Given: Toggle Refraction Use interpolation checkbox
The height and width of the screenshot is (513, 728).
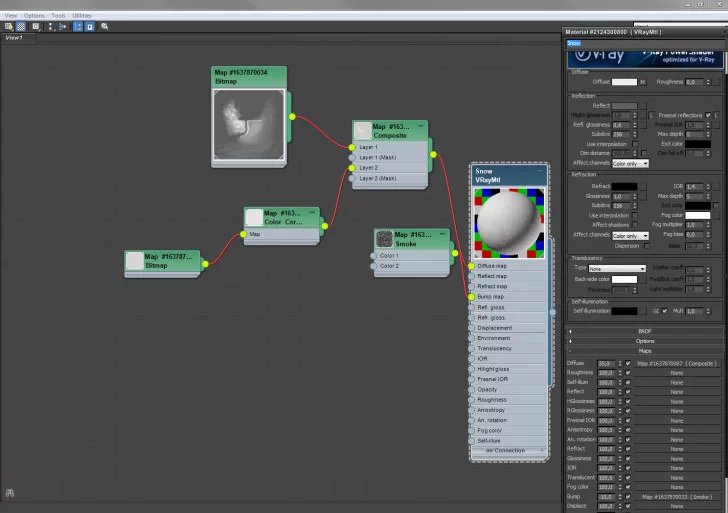Looking at the screenshot, I should (x=635, y=215).
